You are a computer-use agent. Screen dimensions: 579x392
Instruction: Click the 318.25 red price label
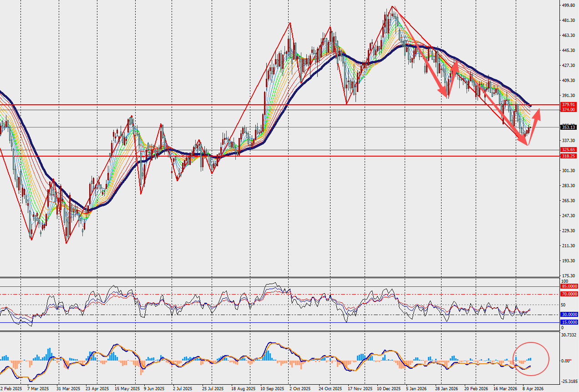tap(569, 156)
